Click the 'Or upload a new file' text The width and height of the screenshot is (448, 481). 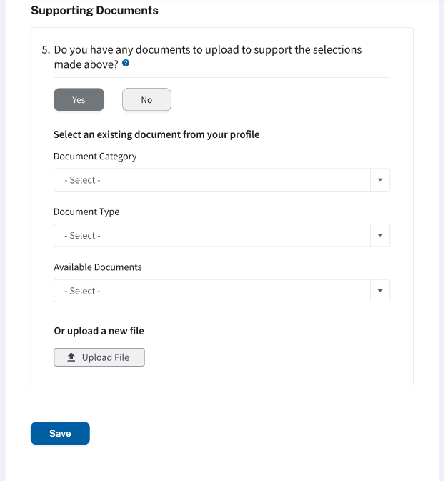pos(99,331)
